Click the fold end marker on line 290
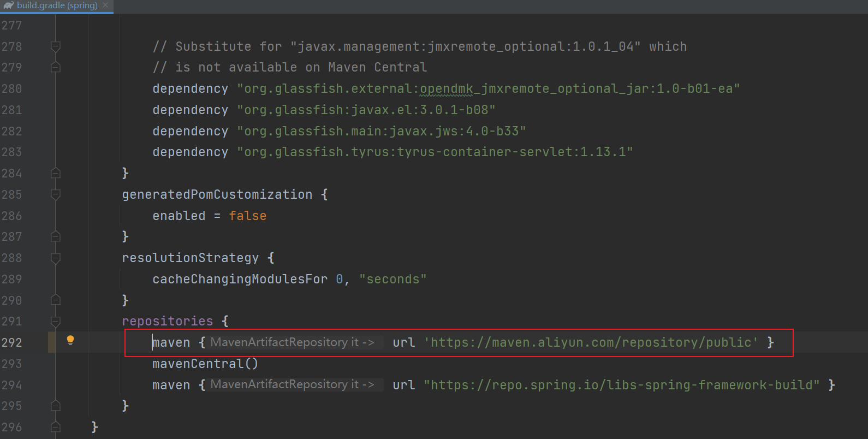868x439 pixels. click(x=55, y=300)
